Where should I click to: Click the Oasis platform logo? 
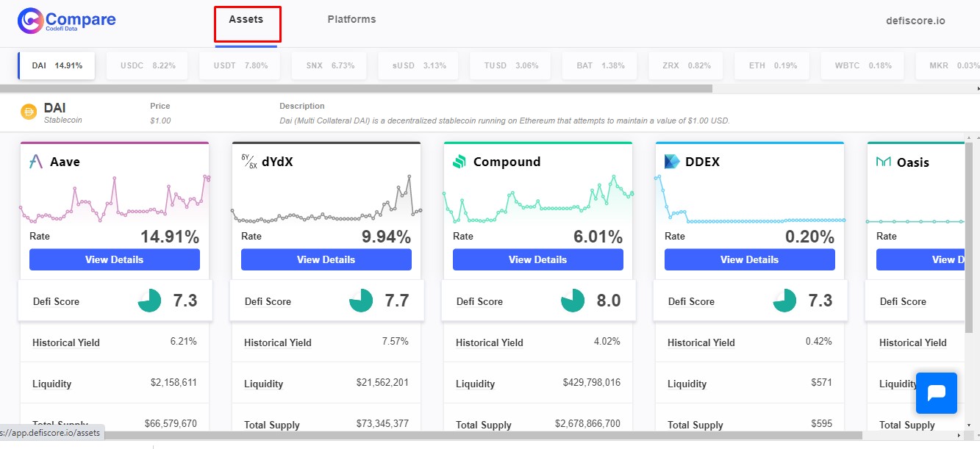point(884,162)
